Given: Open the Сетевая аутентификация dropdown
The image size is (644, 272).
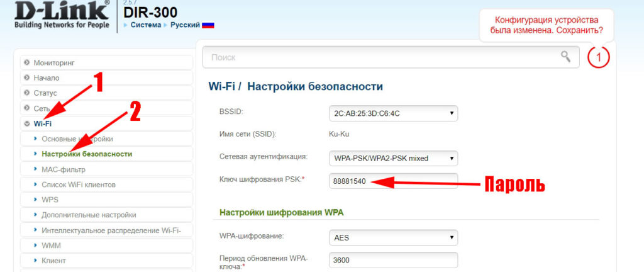Looking at the screenshot, I should (x=392, y=158).
